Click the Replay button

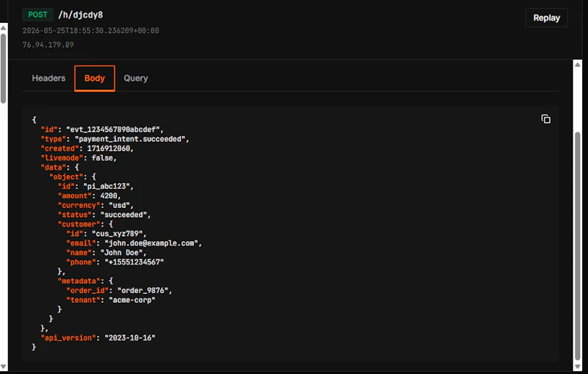click(x=546, y=18)
